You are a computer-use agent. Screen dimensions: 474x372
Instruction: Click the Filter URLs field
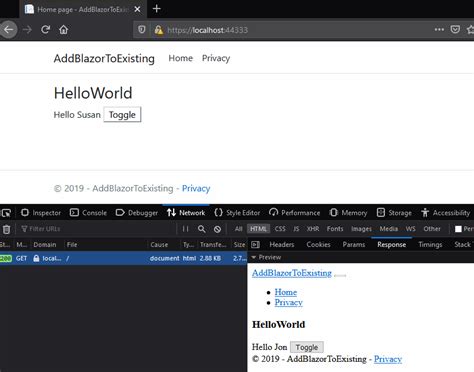pyautogui.click(x=97, y=229)
